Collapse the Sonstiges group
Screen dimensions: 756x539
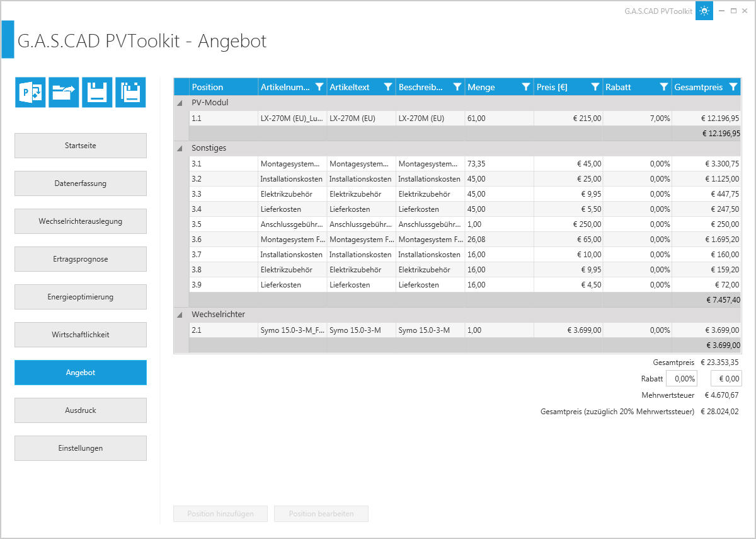(x=180, y=148)
